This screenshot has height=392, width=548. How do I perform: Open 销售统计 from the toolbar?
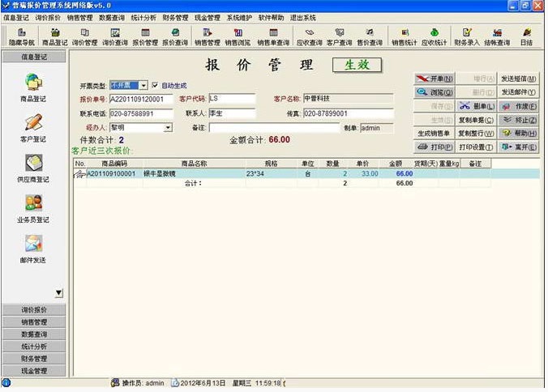pos(403,36)
